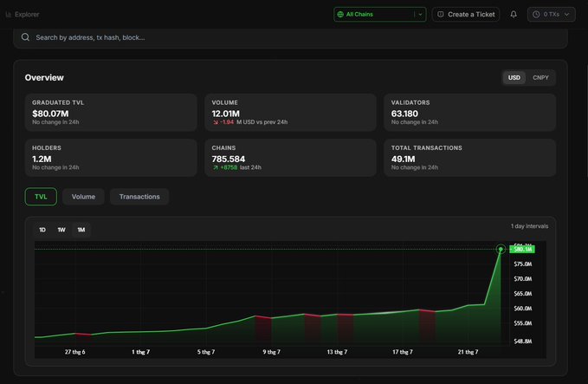Click the 1 thg 7 date label
Screen dimensions: 588x384
tap(140, 352)
